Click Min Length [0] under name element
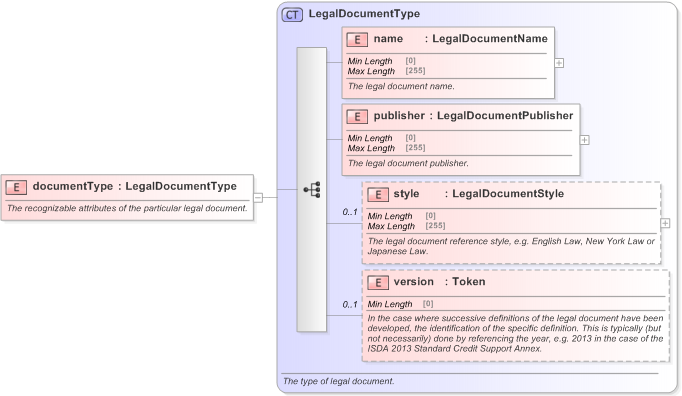Screen dimensions: 682x396 click(381, 61)
